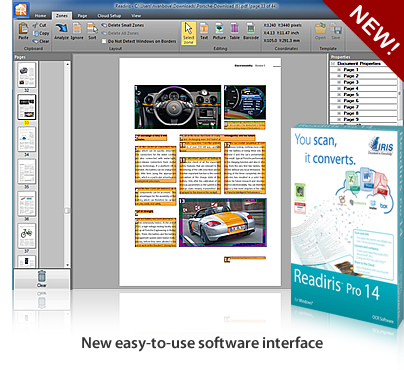Click the Sort zones tool
The height and width of the screenshot is (370, 404).
pos(92,31)
